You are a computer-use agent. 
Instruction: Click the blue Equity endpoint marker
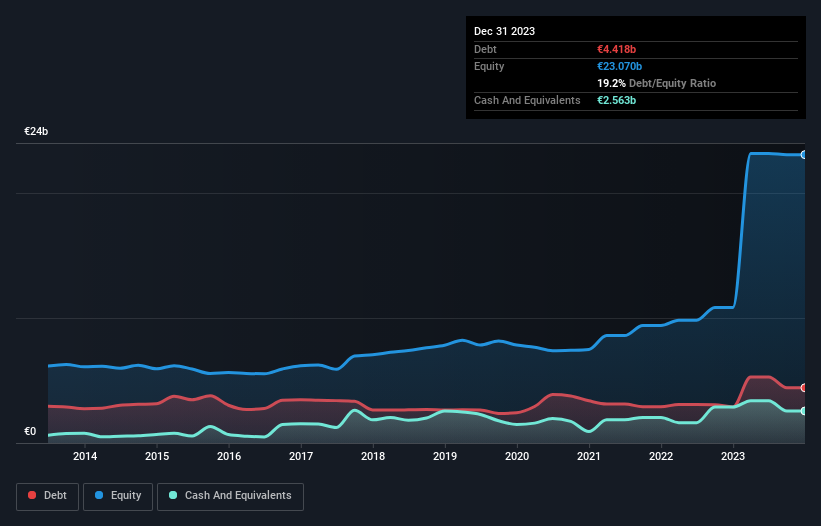[804, 155]
